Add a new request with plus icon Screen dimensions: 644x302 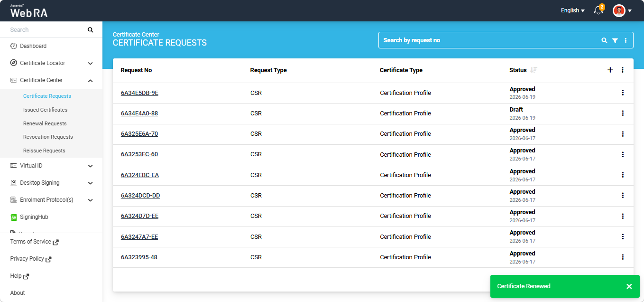[610, 70]
